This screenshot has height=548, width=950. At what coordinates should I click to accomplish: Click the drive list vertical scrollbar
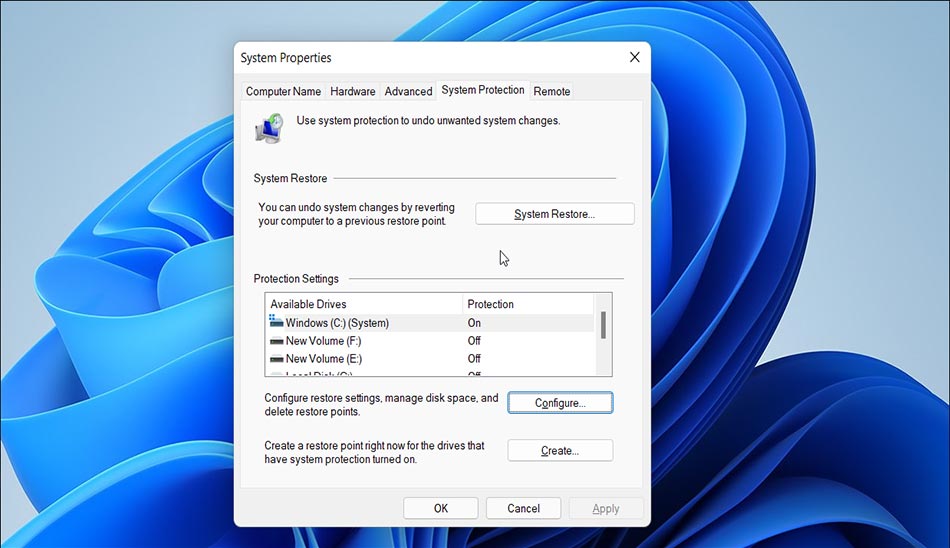pos(603,326)
